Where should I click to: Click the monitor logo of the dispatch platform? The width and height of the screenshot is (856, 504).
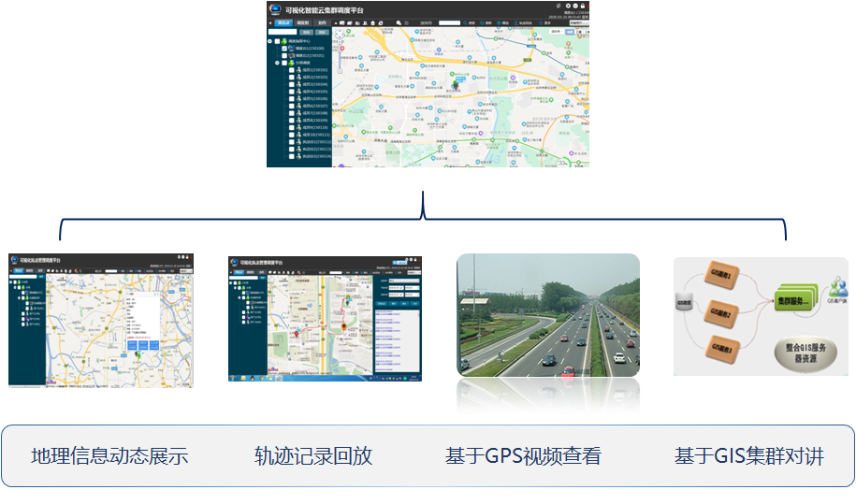tap(275, 9)
